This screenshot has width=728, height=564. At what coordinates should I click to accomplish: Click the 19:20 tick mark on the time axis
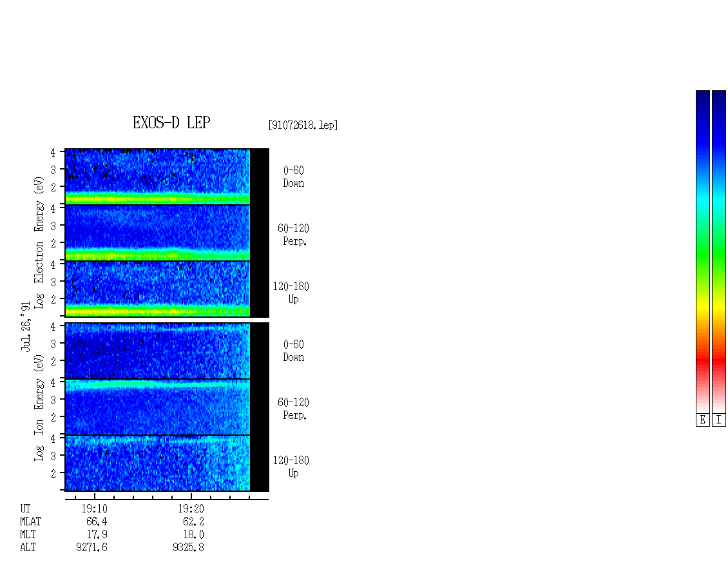[191, 496]
